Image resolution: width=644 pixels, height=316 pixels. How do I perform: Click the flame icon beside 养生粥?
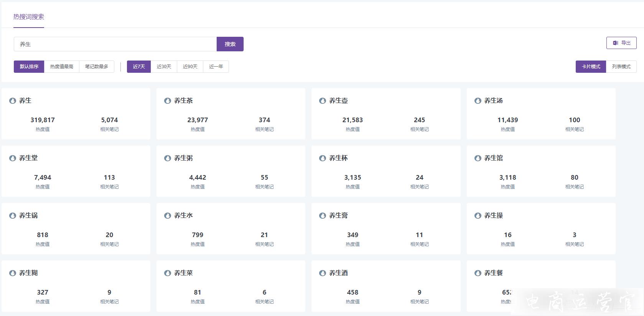click(x=168, y=158)
